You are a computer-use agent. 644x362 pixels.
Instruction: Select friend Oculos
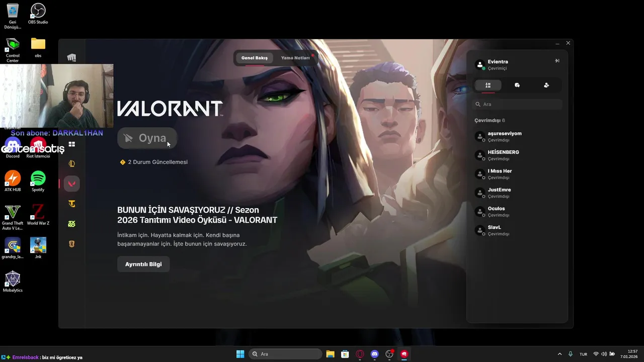click(517, 211)
